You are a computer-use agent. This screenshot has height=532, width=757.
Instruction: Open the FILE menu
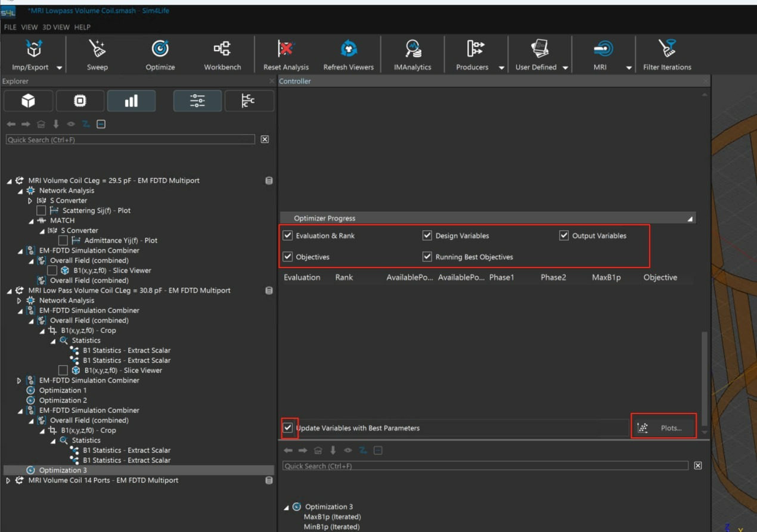point(10,27)
